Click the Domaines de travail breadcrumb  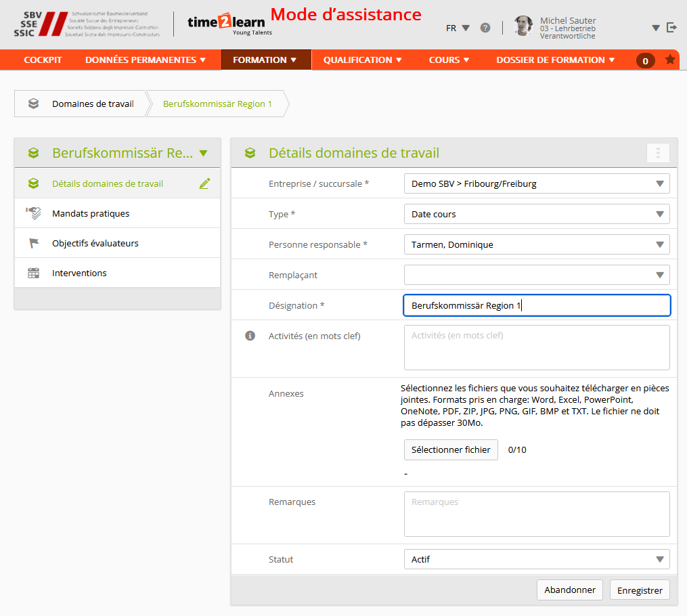point(93,104)
